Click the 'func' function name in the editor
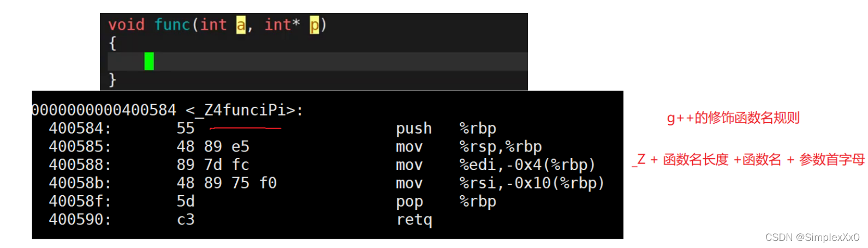 [172, 25]
